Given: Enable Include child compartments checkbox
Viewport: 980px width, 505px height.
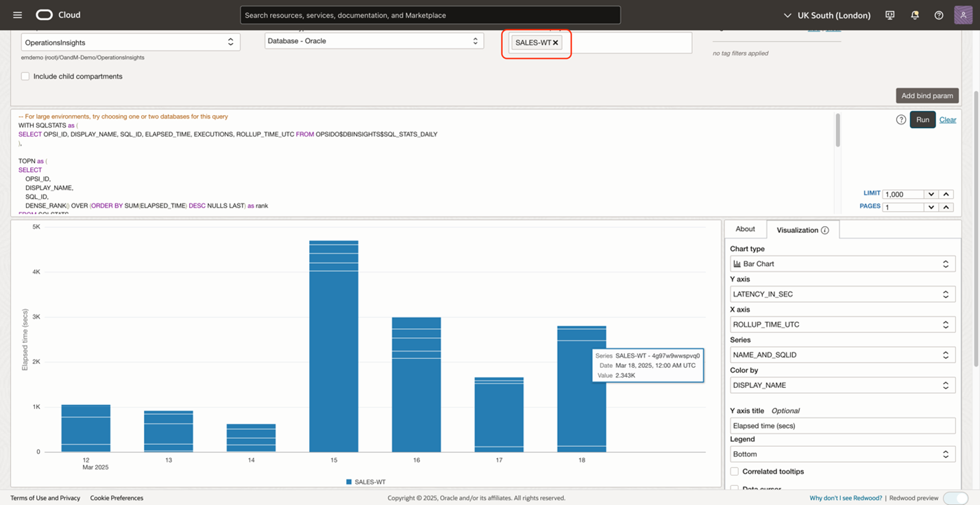Looking at the screenshot, I should [x=25, y=77].
